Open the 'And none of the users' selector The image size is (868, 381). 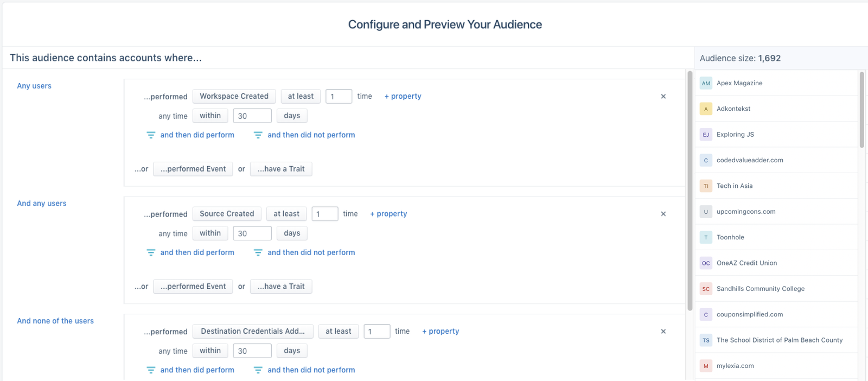pos(55,321)
